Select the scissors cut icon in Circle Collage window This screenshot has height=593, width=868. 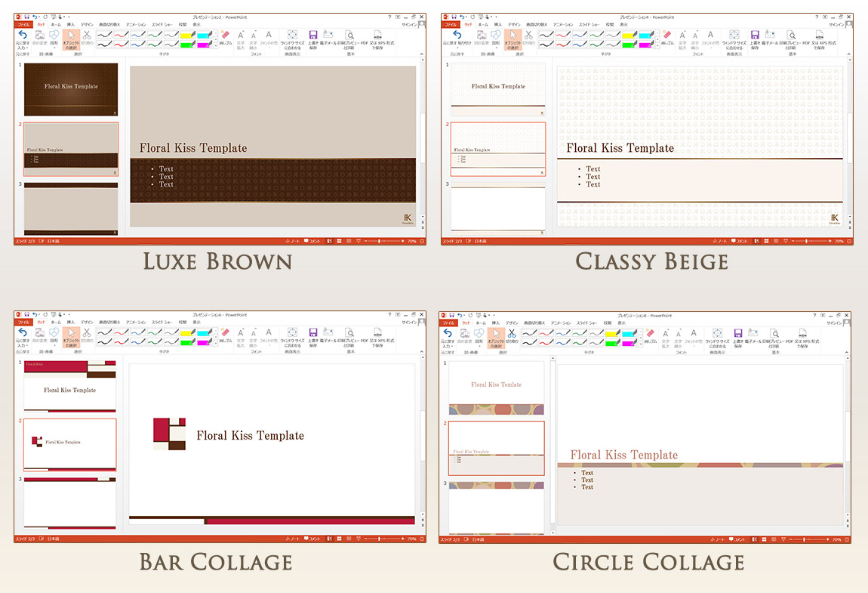tap(512, 333)
